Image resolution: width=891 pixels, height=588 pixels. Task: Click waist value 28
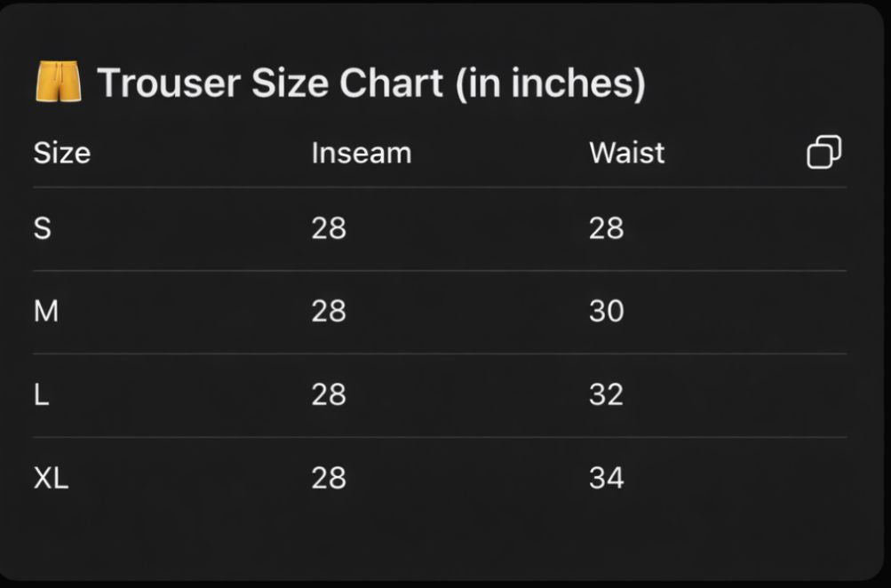606,229
